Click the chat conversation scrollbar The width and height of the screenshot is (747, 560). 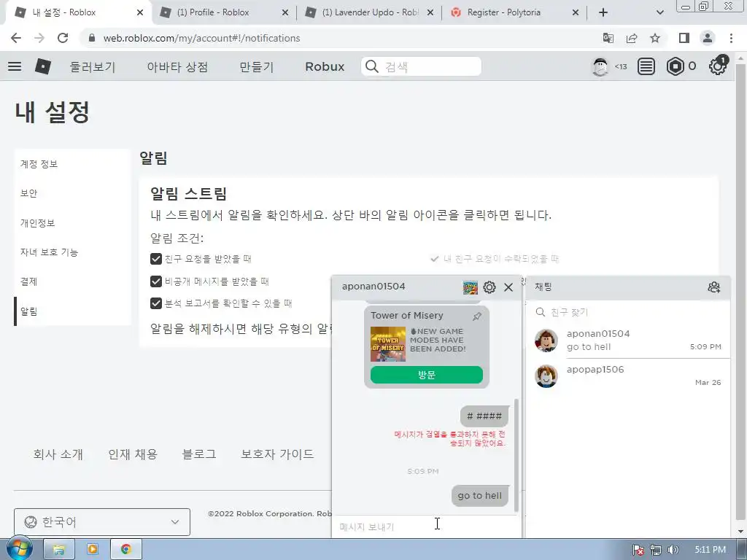point(517,456)
